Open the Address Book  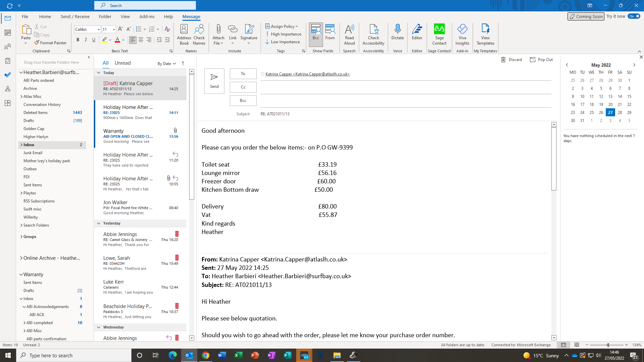184,34
